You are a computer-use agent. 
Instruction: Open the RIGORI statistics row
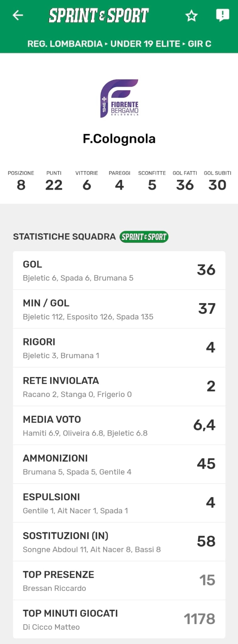(x=119, y=348)
